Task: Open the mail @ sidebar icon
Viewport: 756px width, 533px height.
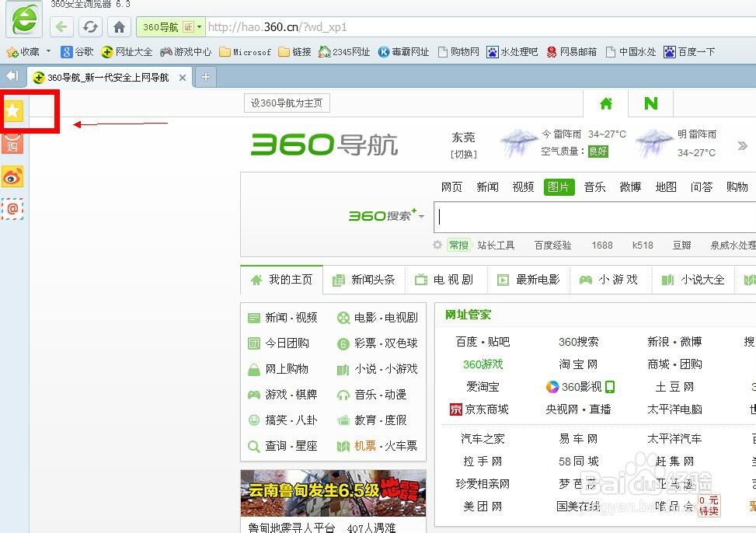Action: (12, 209)
